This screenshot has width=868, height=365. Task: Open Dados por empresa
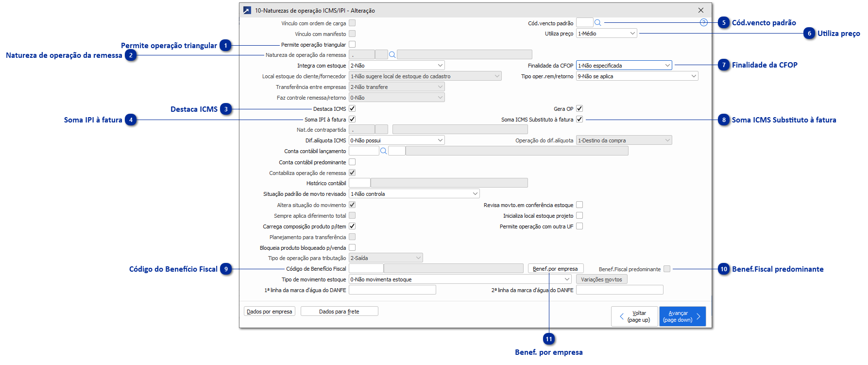coord(270,312)
